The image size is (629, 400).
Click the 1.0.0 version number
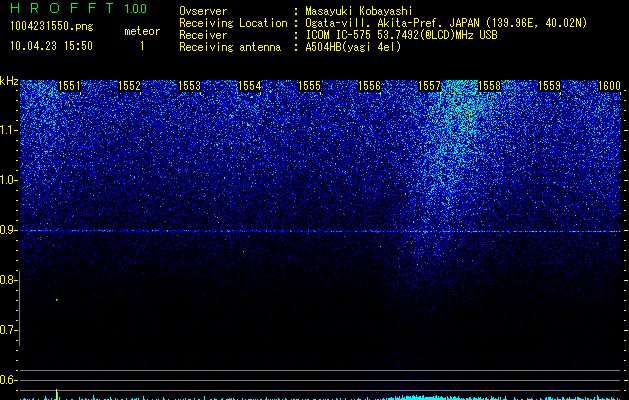[x=135, y=8]
